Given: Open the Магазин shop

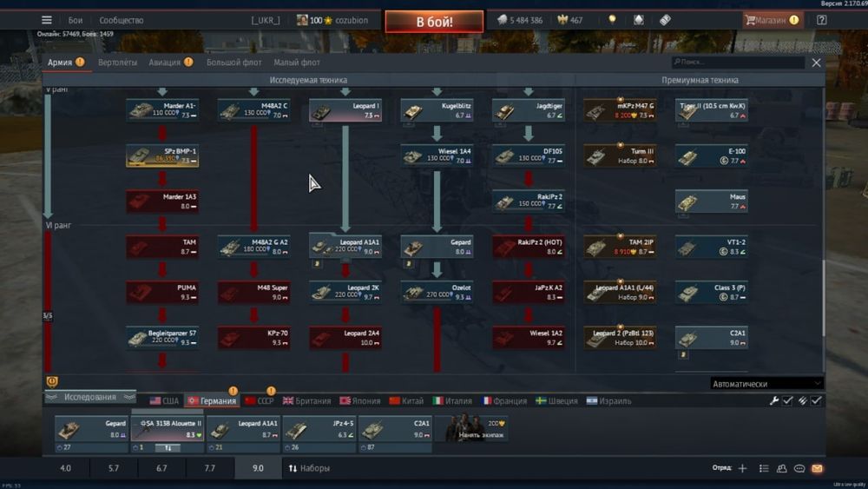Looking at the screenshot, I should pyautogui.click(x=773, y=20).
